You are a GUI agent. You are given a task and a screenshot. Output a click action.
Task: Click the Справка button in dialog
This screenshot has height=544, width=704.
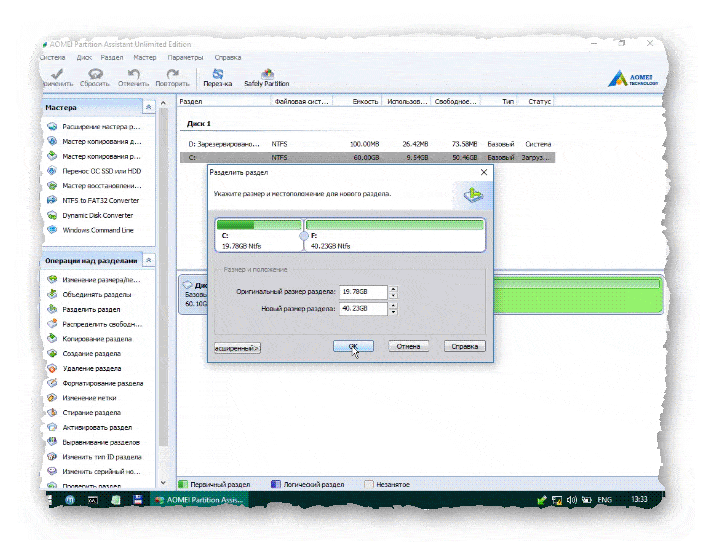coord(465,346)
